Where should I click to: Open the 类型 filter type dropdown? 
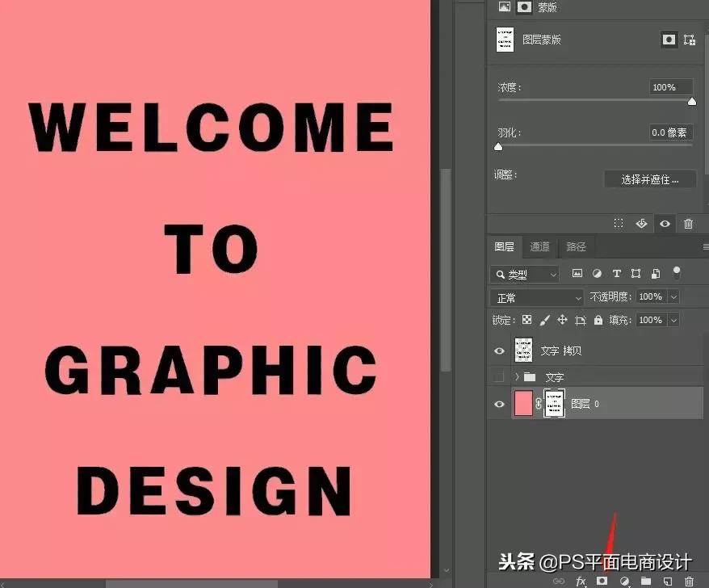525,274
